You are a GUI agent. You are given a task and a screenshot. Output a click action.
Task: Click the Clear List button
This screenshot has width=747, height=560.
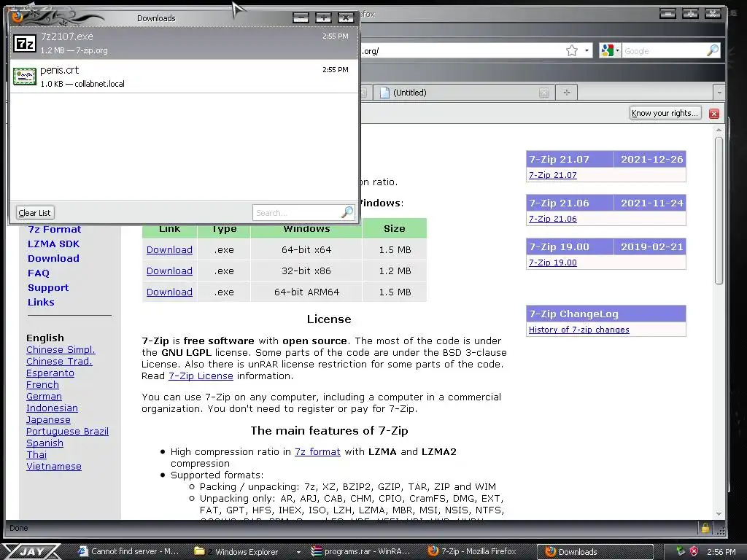point(34,213)
